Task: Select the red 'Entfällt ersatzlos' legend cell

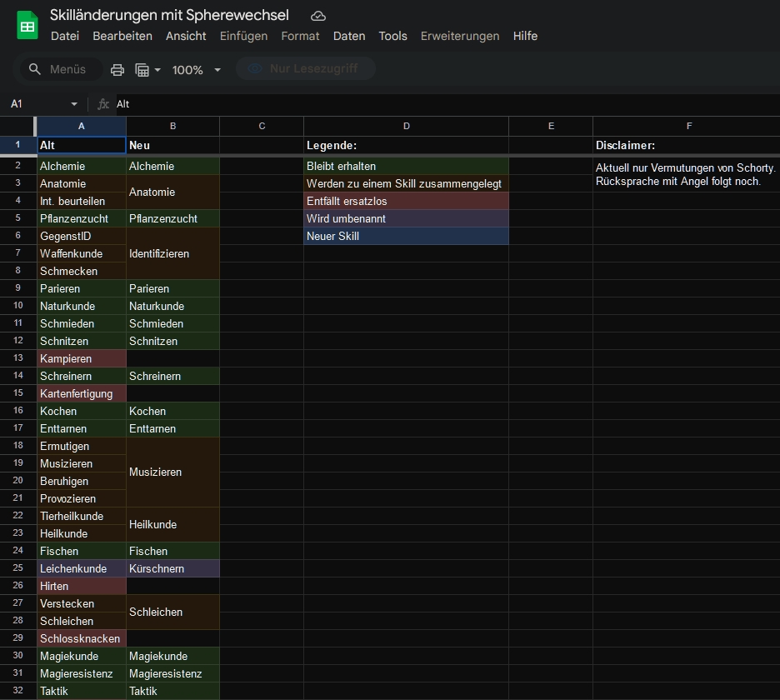Action: (x=406, y=201)
